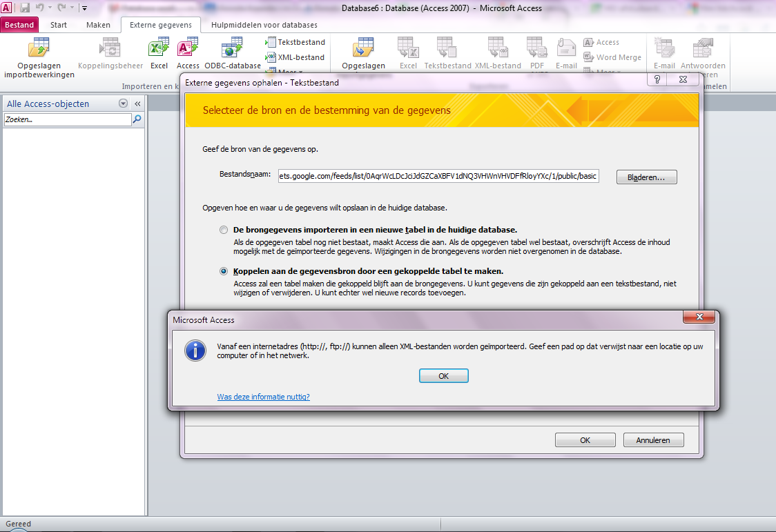Import from Excel in import group
This screenshot has width=776, height=532.
pyautogui.click(x=159, y=53)
